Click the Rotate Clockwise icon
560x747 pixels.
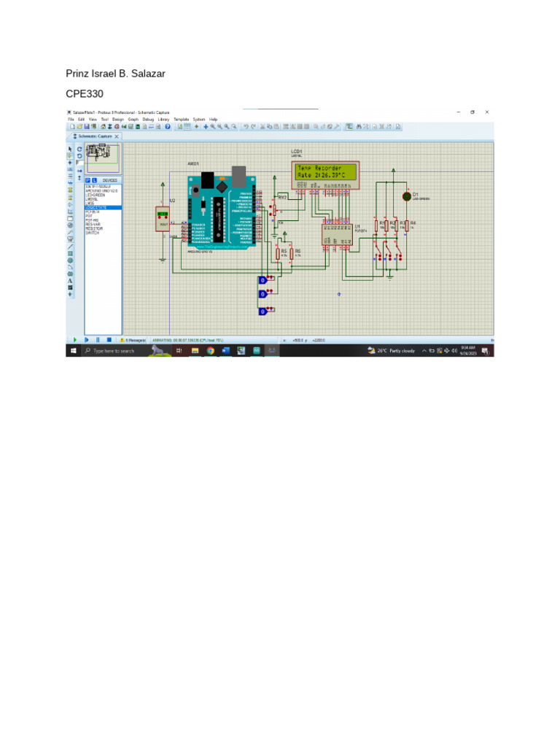(x=79, y=149)
